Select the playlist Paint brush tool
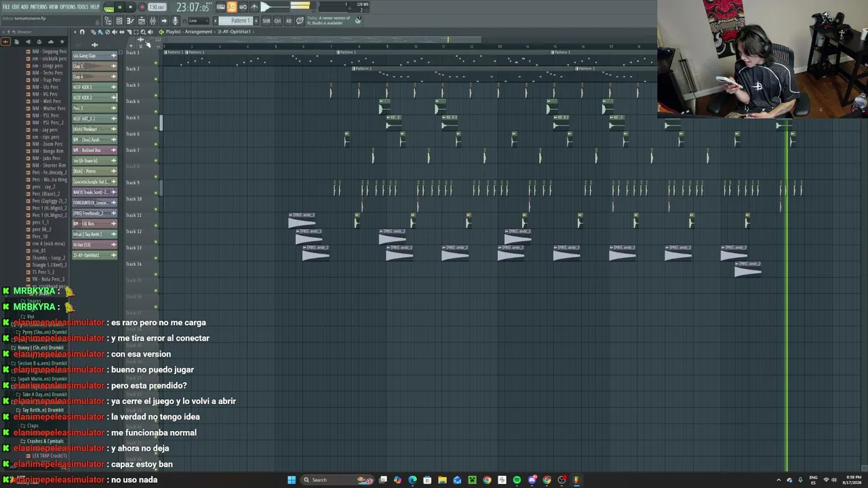The height and width of the screenshot is (488, 868). [100, 32]
